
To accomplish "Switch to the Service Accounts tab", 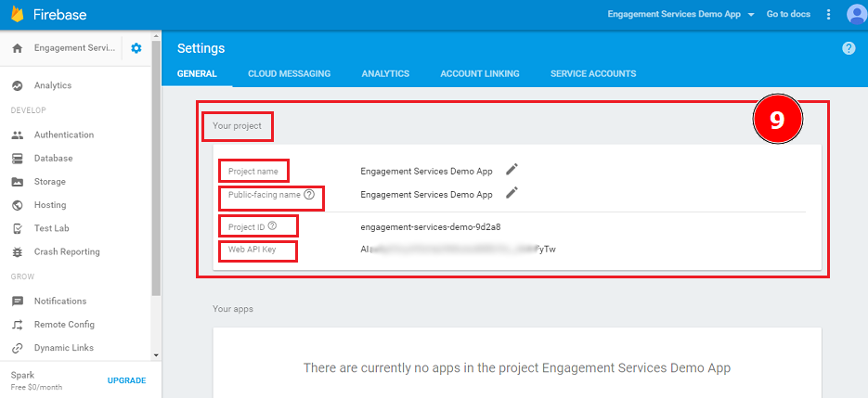I will pyautogui.click(x=593, y=73).
